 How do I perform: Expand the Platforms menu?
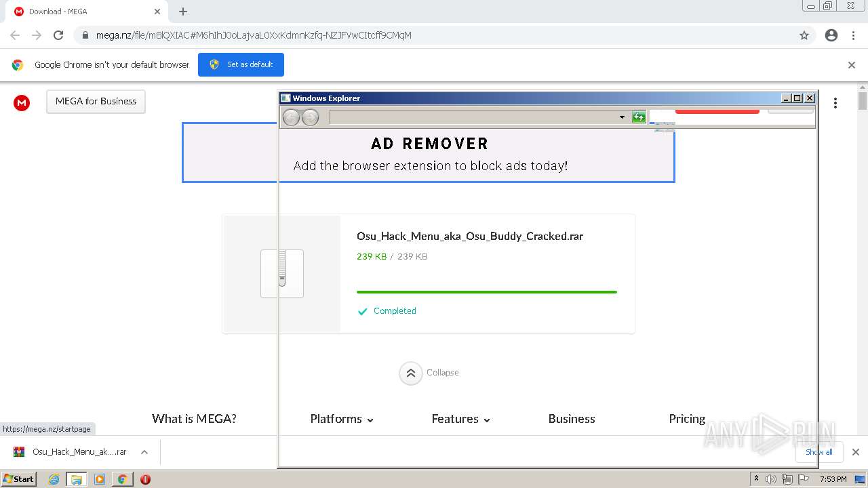(x=342, y=419)
